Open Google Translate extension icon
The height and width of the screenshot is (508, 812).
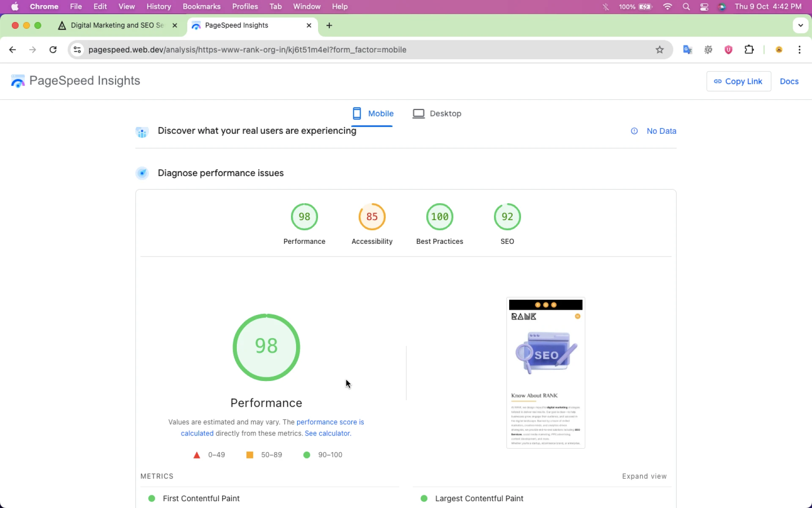click(x=687, y=50)
